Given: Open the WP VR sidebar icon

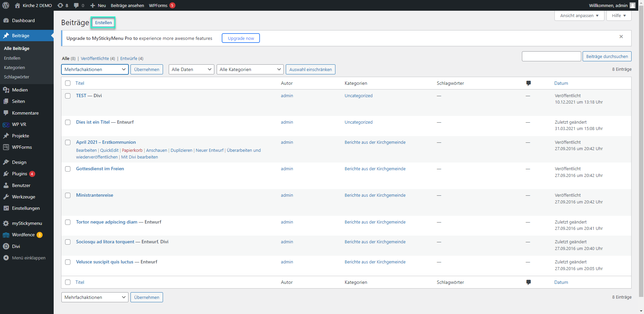Looking at the screenshot, I should click(x=6, y=125).
